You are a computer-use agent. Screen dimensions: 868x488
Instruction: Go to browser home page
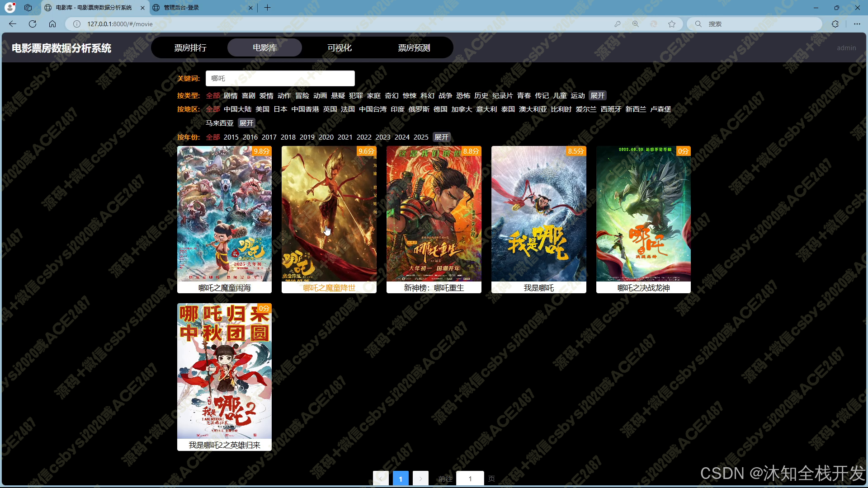[x=52, y=24]
